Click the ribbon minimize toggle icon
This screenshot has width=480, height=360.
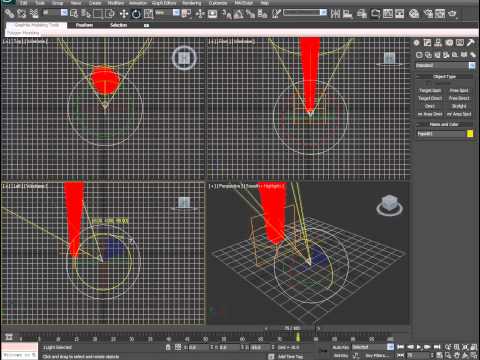coord(146,25)
